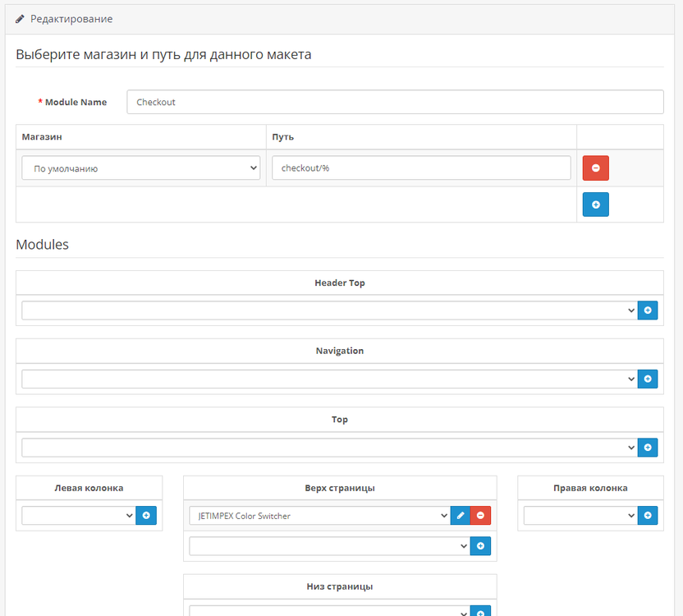Open empty dropdown under JETIMPEX Color Switcher
The height and width of the screenshot is (616, 683).
coord(329,546)
